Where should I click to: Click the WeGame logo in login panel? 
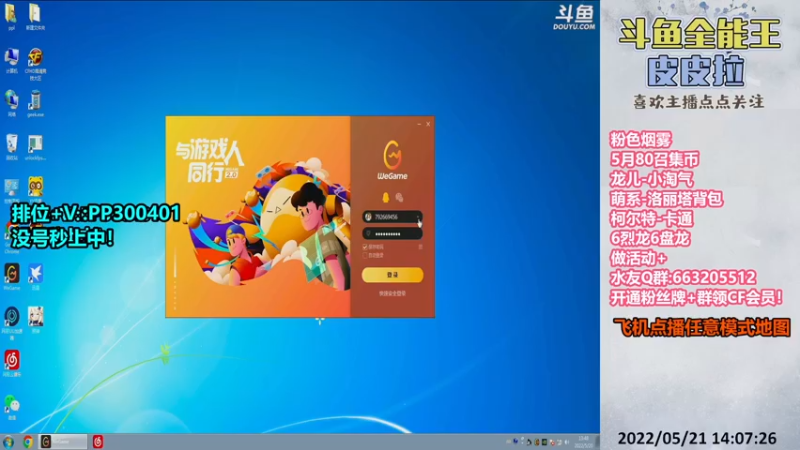(x=392, y=160)
